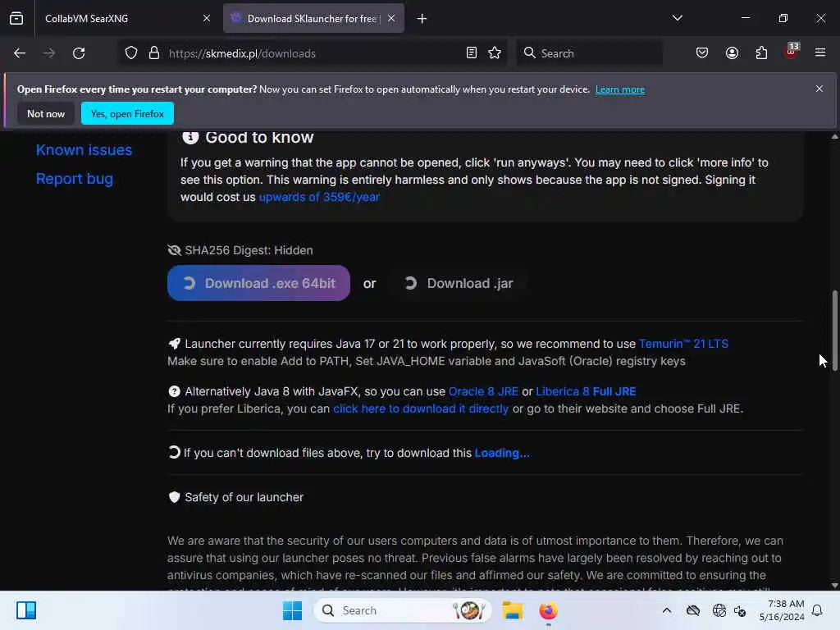840x630 pixels.
Task: Open the Pocket save icon
Action: 702,53
